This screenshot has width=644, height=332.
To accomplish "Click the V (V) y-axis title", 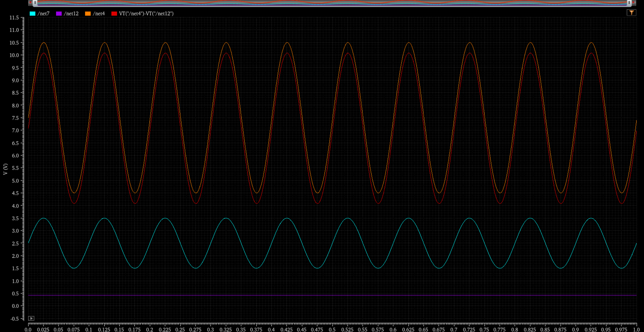I will [6, 169].
